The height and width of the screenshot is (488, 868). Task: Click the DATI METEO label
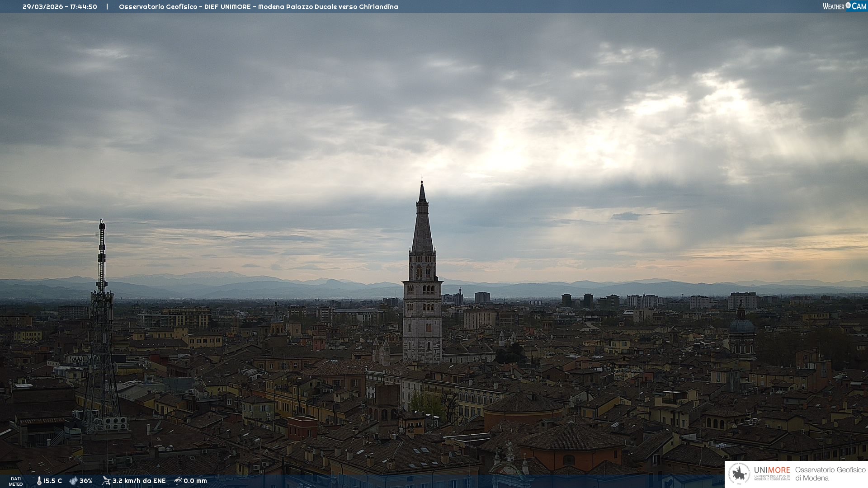point(16,481)
